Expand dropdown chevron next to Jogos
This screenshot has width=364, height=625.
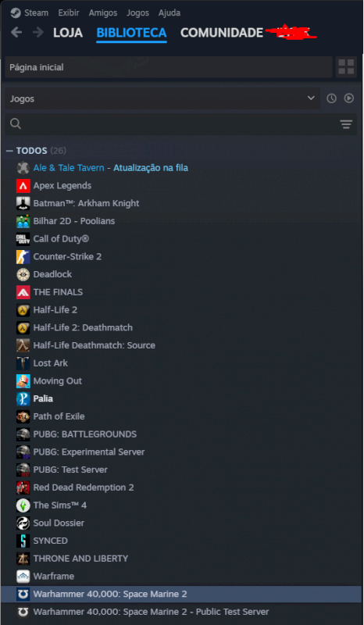[x=311, y=98]
